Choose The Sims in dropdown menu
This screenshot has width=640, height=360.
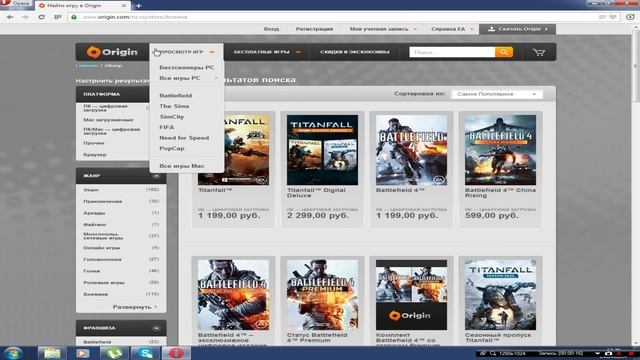(174, 106)
